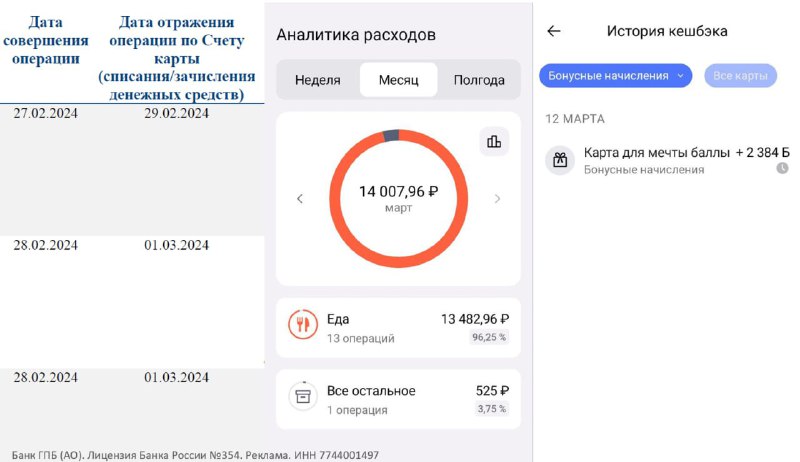Open the Еда category with 13 операций
The width and height of the screenshot is (800, 462).
(398, 328)
